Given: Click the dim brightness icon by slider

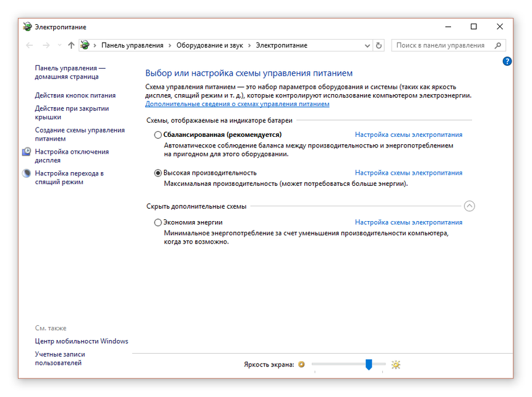Looking at the screenshot, I should tap(302, 365).
